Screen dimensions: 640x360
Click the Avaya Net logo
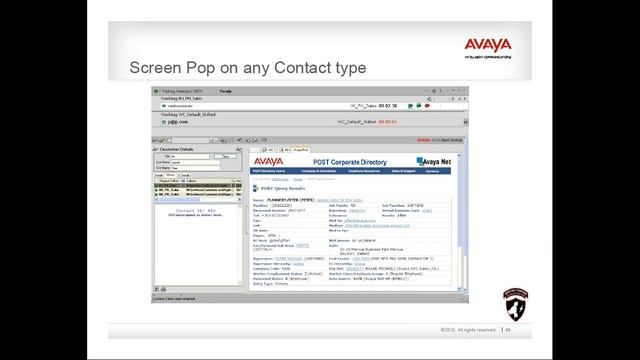[433, 162]
